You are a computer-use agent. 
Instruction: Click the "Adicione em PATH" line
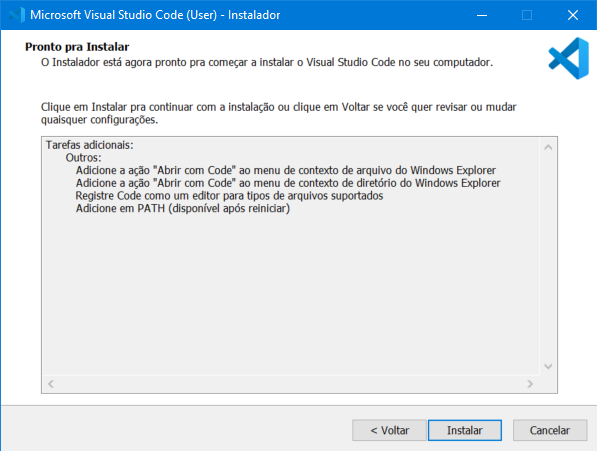click(x=183, y=209)
